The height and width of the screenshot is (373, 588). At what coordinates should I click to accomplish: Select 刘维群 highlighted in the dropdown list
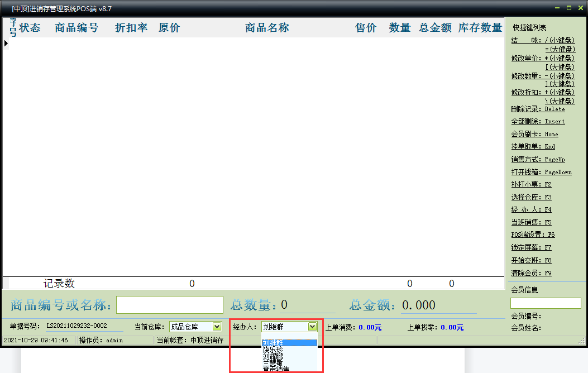(x=289, y=343)
